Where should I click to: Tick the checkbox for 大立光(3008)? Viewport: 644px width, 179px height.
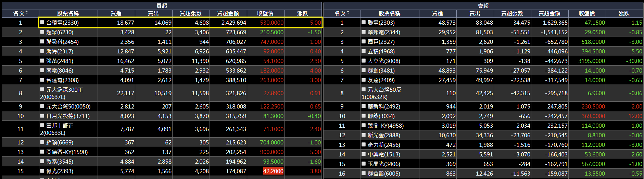pyautogui.click(x=364, y=61)
